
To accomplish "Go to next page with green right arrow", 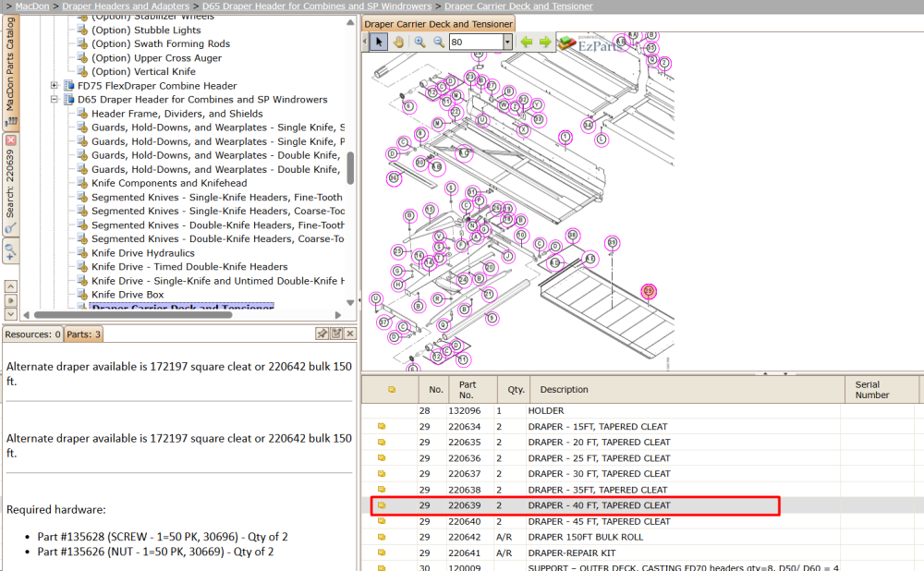I will tap(545, 42).
